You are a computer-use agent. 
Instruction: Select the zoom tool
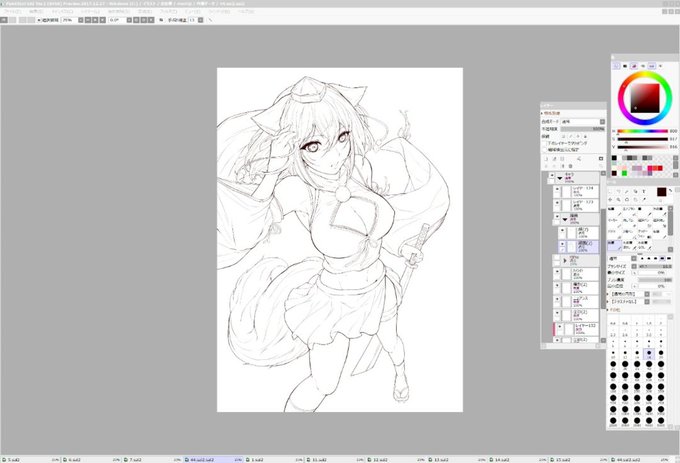pos(618,200)
